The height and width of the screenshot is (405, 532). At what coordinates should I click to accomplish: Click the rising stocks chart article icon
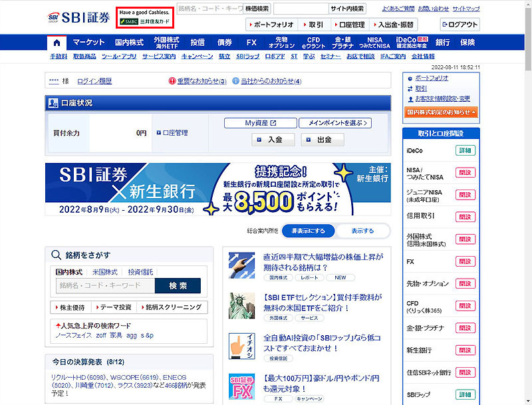pos(242,265)
